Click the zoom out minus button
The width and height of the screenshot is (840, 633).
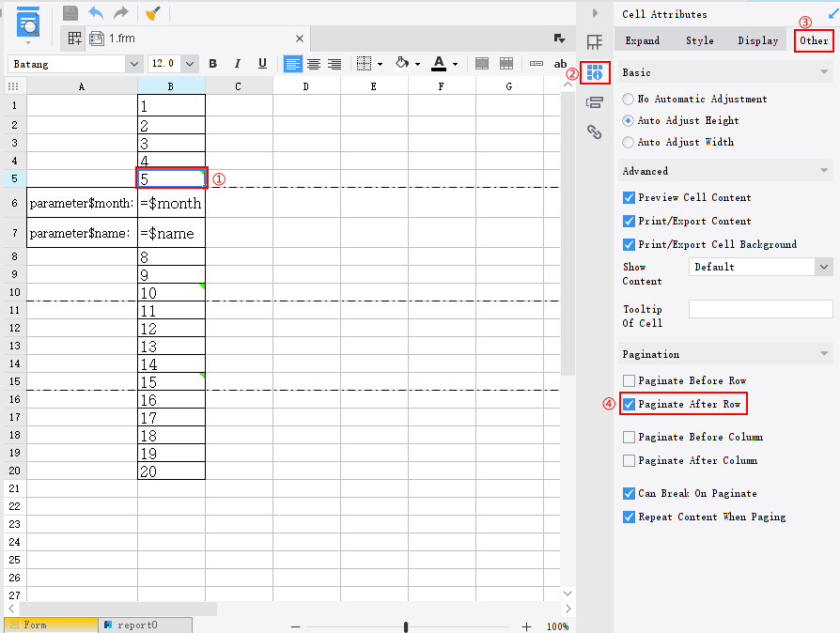click(296, 625)
